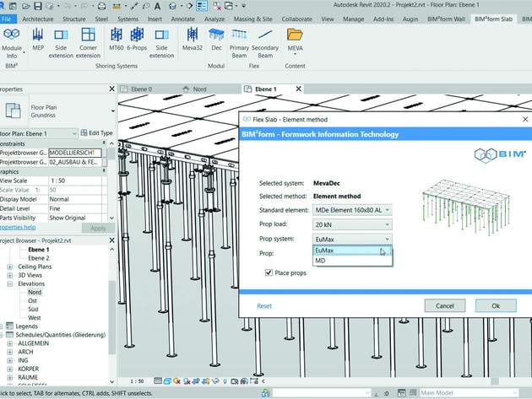Switch to the Structure ribbon tab
This screenshot has height=399, width=532.
coord(74,19)
